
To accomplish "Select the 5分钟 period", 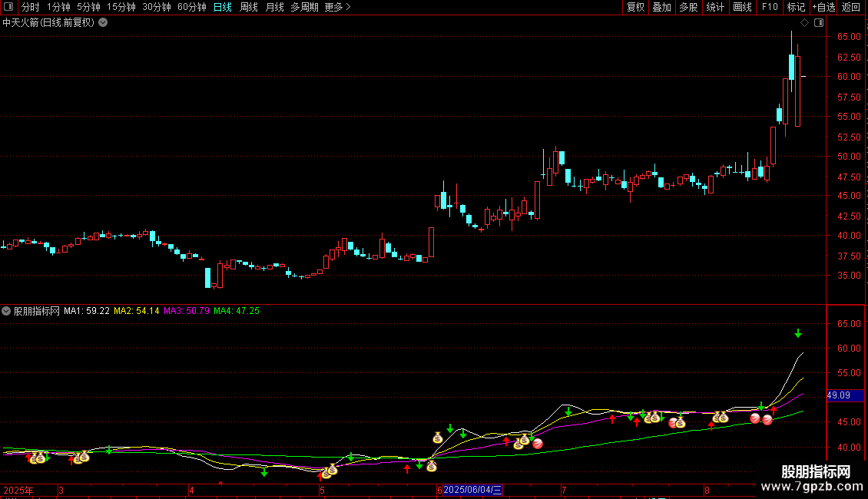I will 88,7.
